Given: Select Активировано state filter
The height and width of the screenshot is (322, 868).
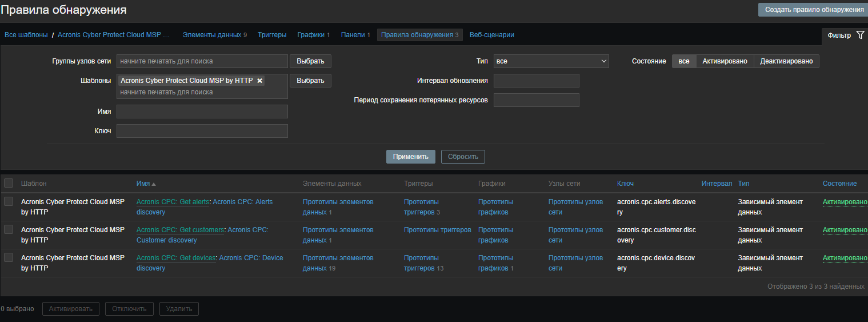Looking at the screenshot, I should click(x=725, y=61).
